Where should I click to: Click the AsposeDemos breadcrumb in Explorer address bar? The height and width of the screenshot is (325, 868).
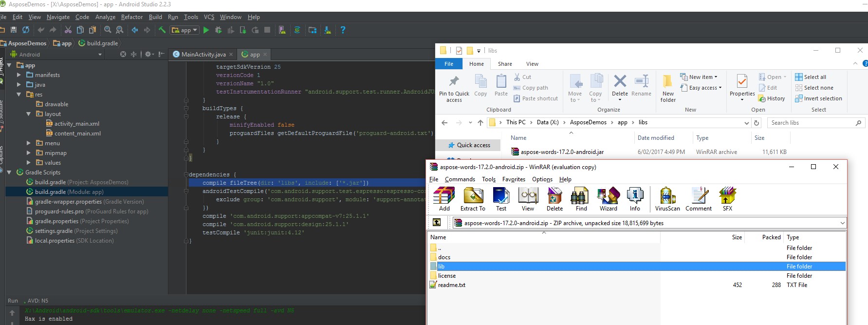tap(588, 122)
